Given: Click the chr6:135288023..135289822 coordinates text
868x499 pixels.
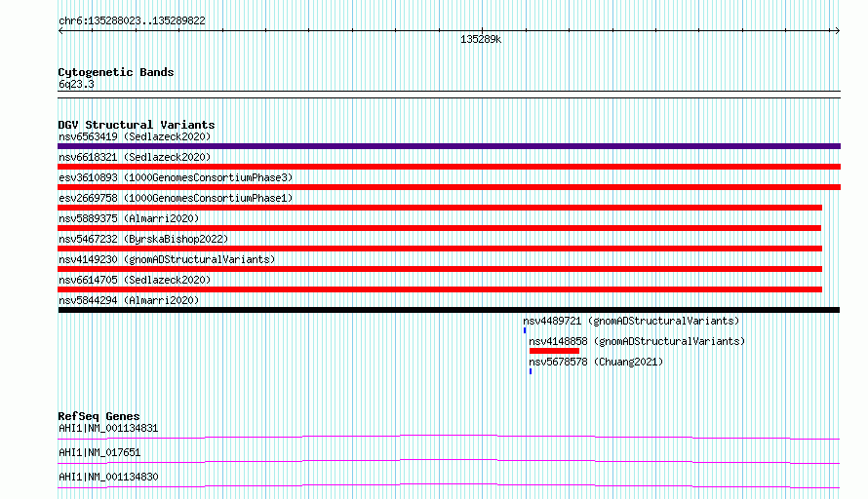Looking at the screenshot, I should [x=132, y=20].
